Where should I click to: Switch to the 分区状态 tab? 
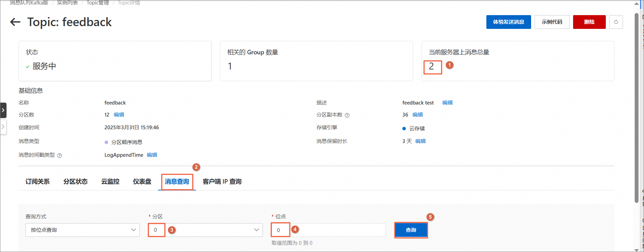(x=75, y=182)
